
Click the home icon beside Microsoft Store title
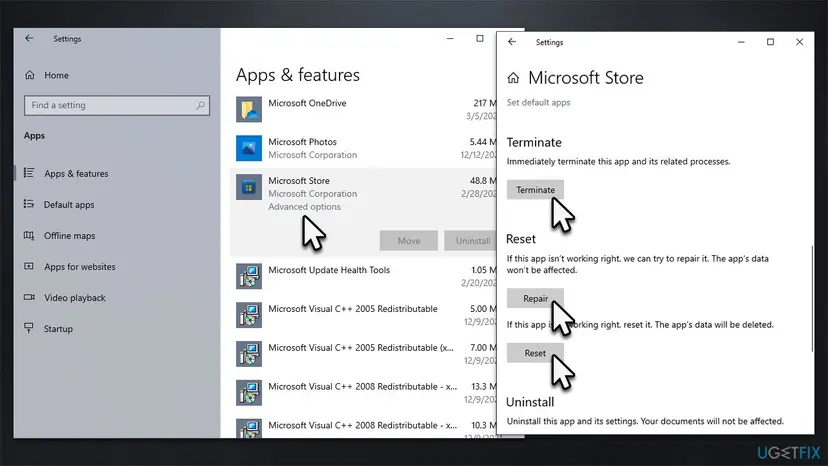513,78
